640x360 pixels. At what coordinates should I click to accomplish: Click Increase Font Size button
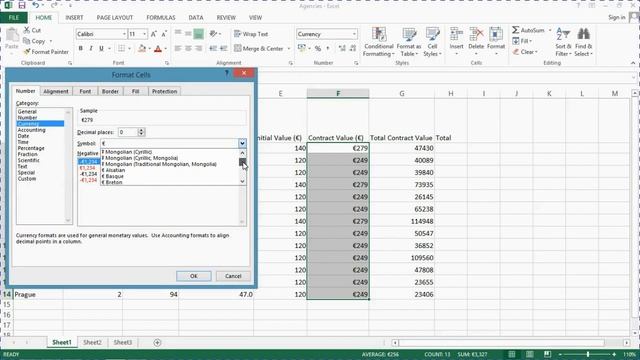(x=153, y=34)
